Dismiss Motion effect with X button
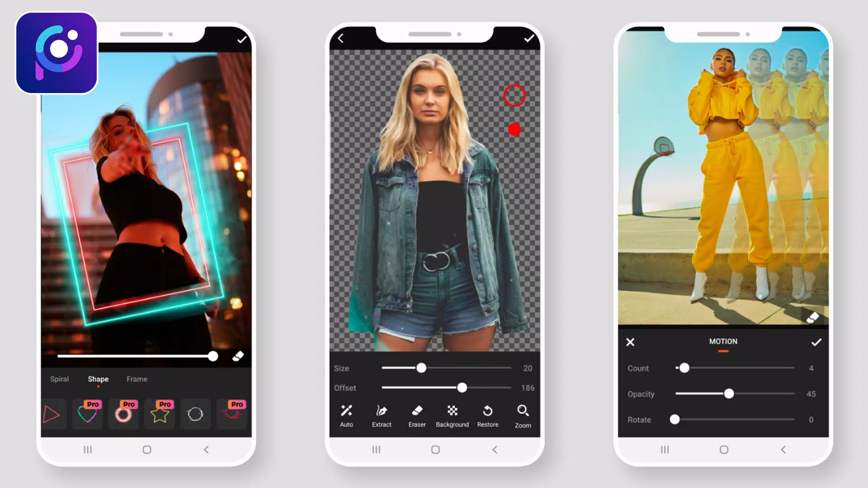 pos(630,341)
